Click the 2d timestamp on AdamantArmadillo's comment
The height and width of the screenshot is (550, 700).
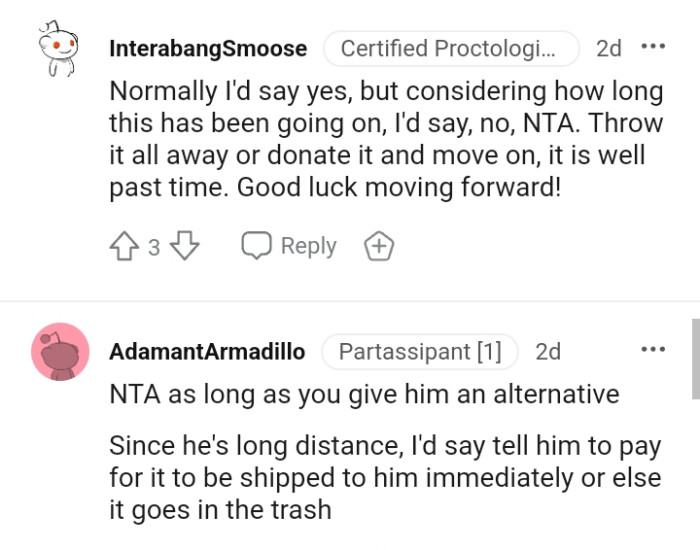tap(548, 352)
